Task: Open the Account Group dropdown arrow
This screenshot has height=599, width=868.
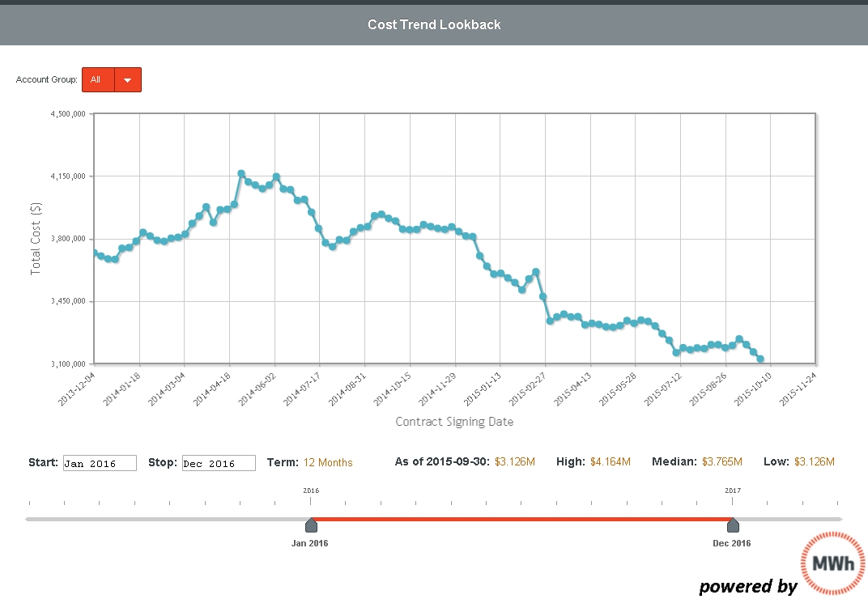Action: click(x=128, y=79)
